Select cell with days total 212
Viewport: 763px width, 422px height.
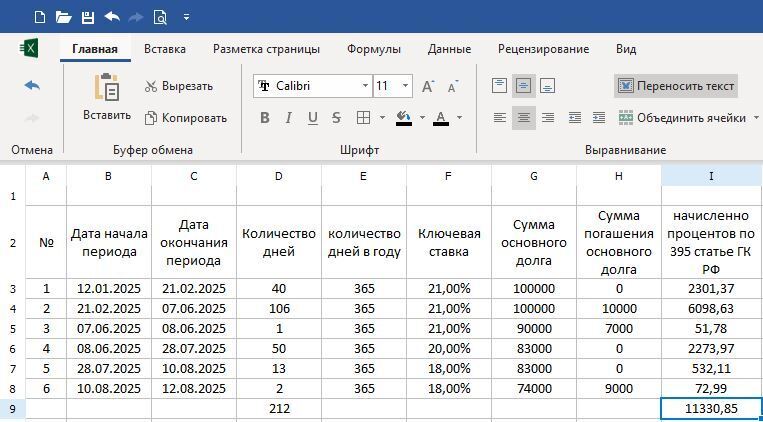(x=279, y=409)
